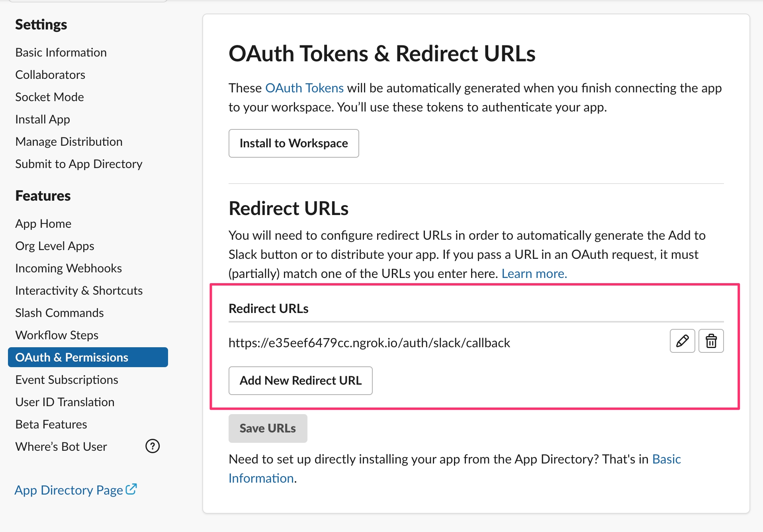Open Where's Bot User item
The width and height of the screenshot is (763, 532).
[x=61, y=447]
